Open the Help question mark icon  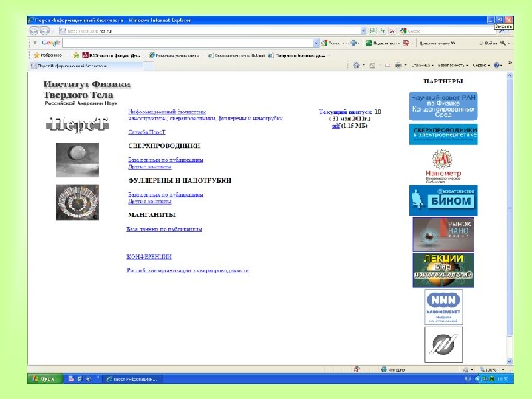(497, 65)
